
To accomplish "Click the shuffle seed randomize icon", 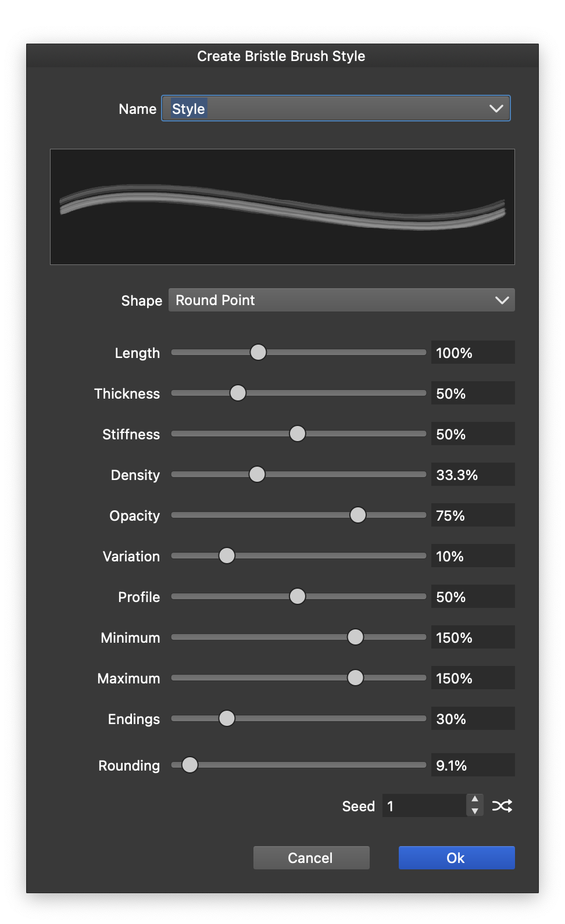I will click(502, 806).
